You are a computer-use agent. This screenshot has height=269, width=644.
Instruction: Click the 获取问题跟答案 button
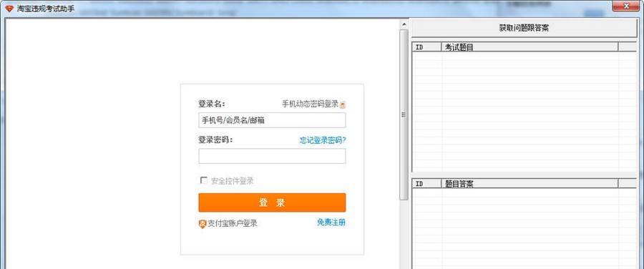(524, 28)
